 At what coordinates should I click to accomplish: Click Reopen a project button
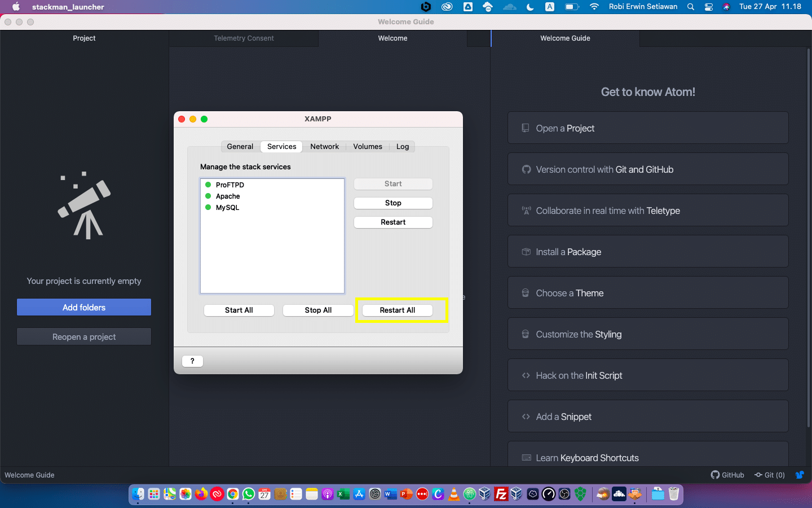click(x=84, y=337)
